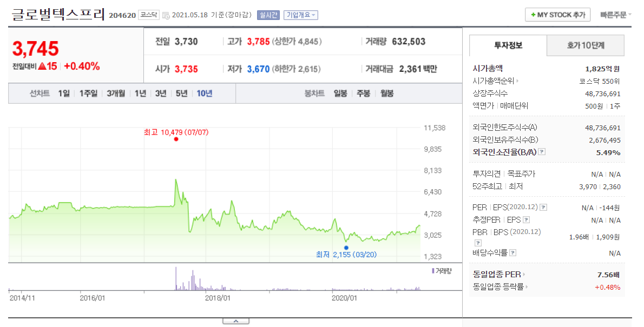Screen dimensions: 644x327
Task: Click the blue 최저 2,155 low marker dot
Action: 346,248
